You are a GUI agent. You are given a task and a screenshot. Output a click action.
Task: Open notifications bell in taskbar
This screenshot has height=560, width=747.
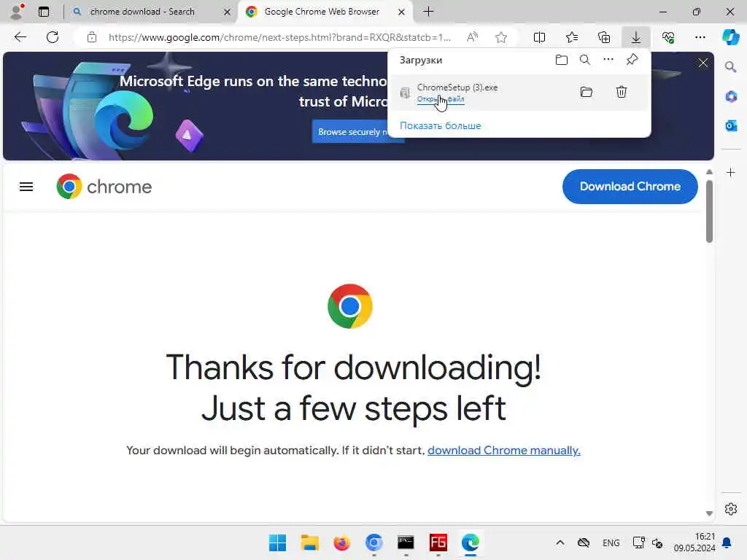(x=727, y=542)
